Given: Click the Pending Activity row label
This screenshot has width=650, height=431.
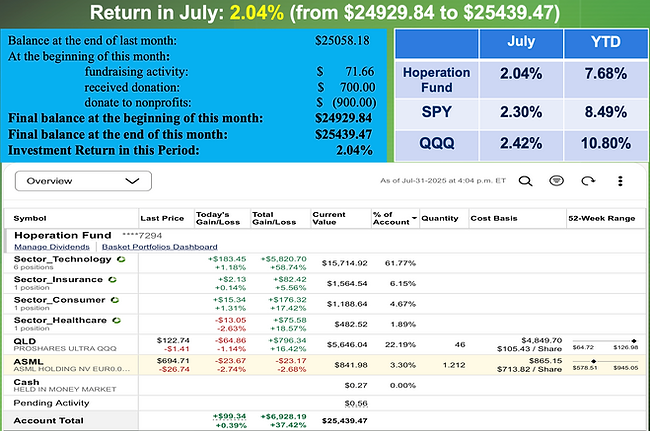Looking at the screenshot, I should 51,403.
